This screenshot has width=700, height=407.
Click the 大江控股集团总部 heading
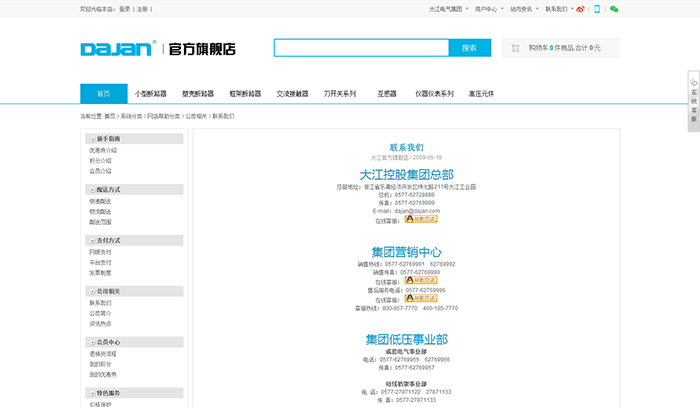(x=407, y=174)
